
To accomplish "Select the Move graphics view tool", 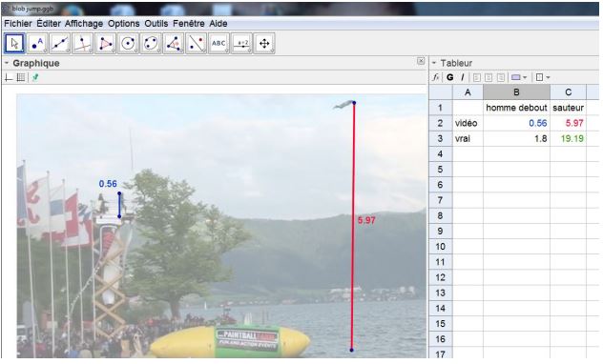I will pyautogui.click(x=264, y=44).
